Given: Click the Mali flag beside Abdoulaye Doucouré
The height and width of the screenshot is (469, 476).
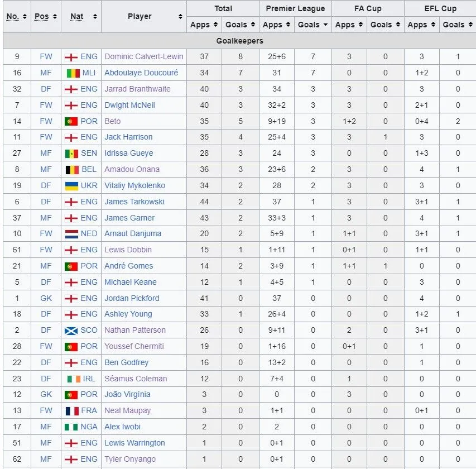Looking at the screenshot, I should 73,73.
